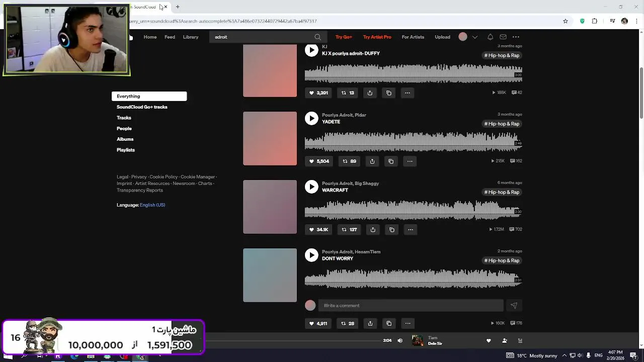The image size is (644, 362).
Task: Bookmark this page with the star icon
Action: click(x=566, y=21)
